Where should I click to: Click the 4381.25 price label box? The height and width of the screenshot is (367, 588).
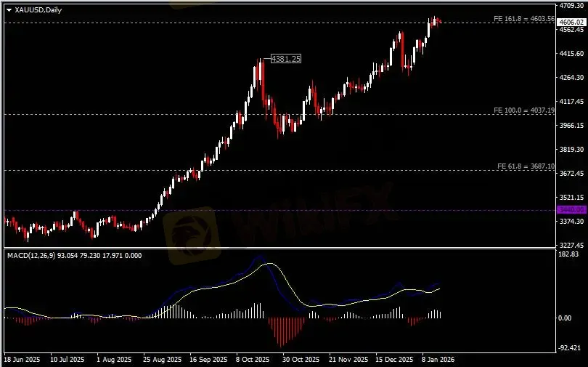click(286, 59)
